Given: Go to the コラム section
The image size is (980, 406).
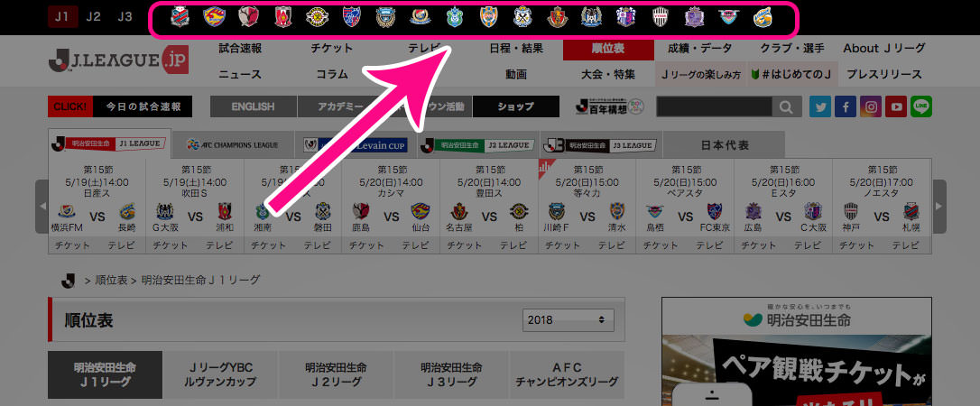Looking at the screenshot, I should pos(332,74).
